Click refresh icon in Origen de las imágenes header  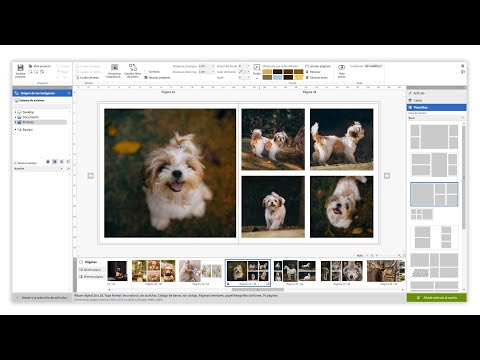[69, 93]
